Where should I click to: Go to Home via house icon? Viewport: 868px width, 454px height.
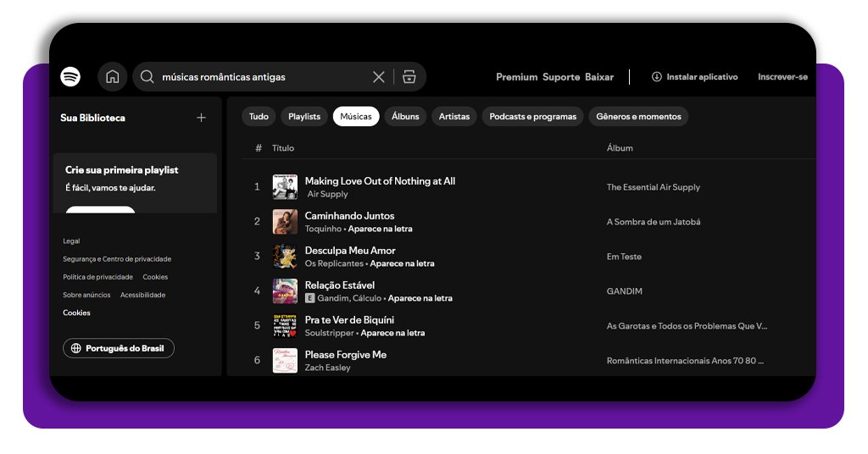click(113, 76)
